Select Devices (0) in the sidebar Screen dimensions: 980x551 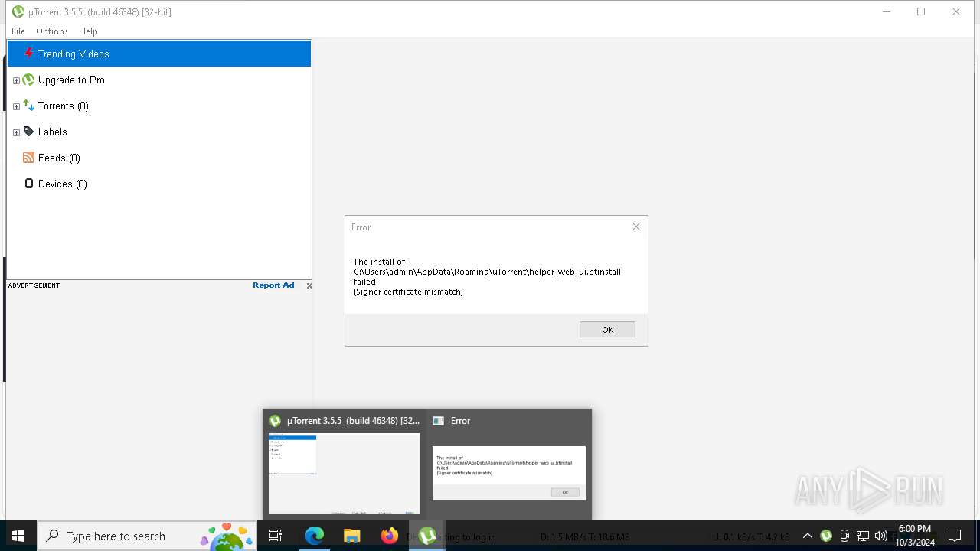[x=63, y=184]
